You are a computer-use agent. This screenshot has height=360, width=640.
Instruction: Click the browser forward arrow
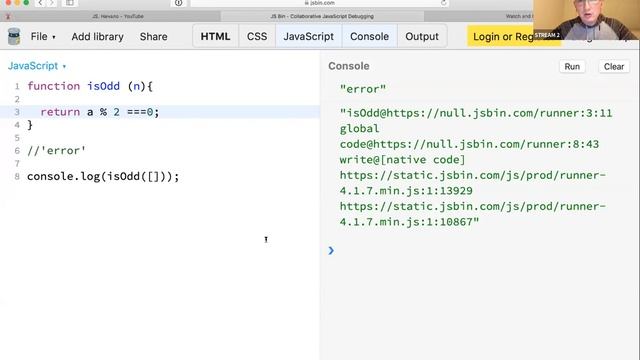click(x=52, y=3)
